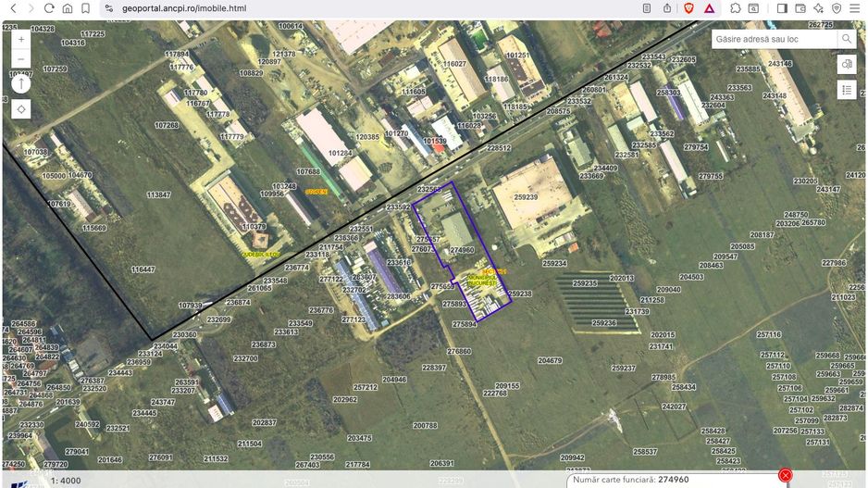Bookmark this page
This screenshot has height=488, width=868.
tap(85, 8)
